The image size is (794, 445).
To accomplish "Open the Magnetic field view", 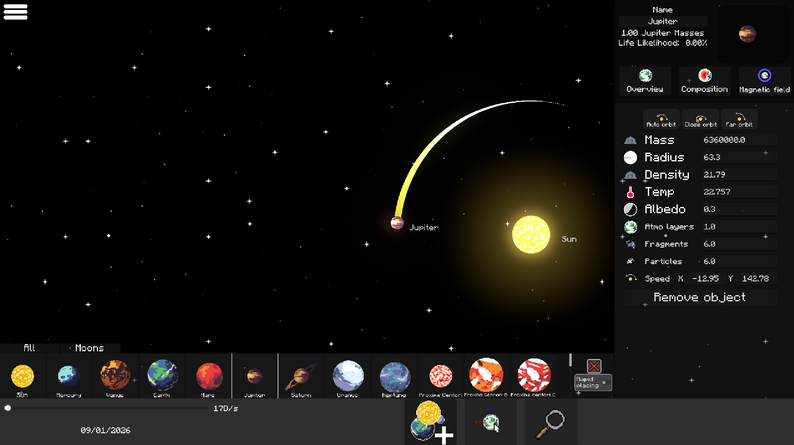I will pyautogui.click(x=764, y=81).
